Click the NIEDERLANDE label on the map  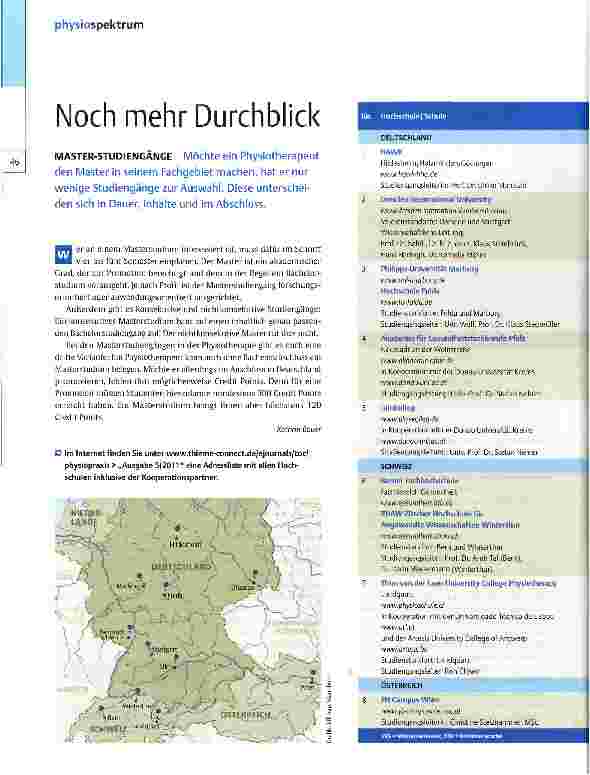tap(86, 517)
